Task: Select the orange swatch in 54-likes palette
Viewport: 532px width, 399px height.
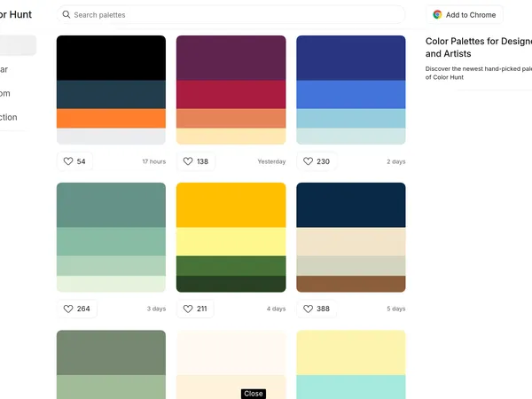Action: (x=112, y=119)
